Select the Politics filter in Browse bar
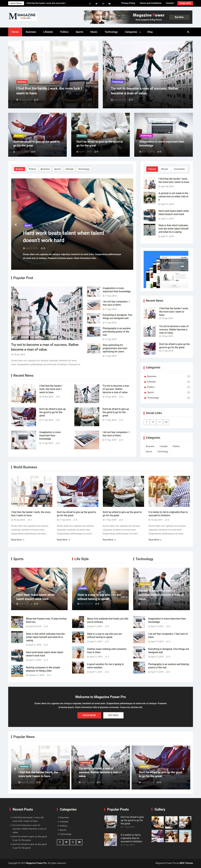Viewport: 201px width, 868px height. coord(32,169)
